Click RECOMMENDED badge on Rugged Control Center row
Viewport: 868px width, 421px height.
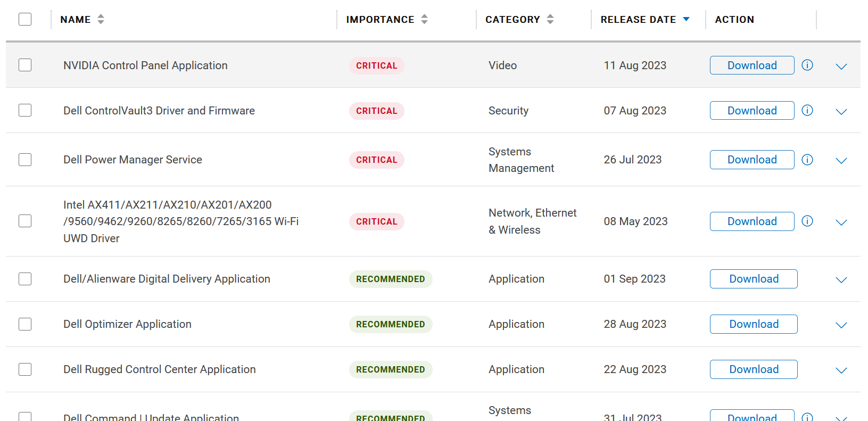point(391,369)
